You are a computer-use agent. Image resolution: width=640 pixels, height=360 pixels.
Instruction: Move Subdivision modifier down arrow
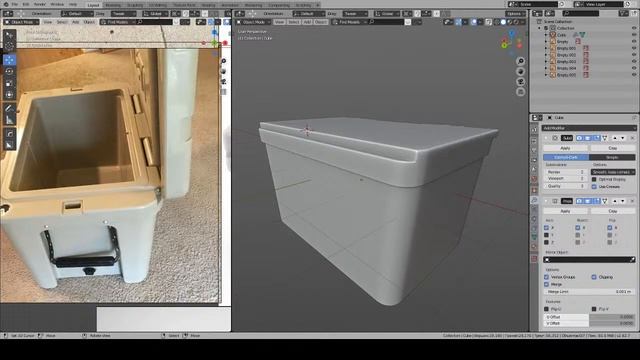(623, 138)
